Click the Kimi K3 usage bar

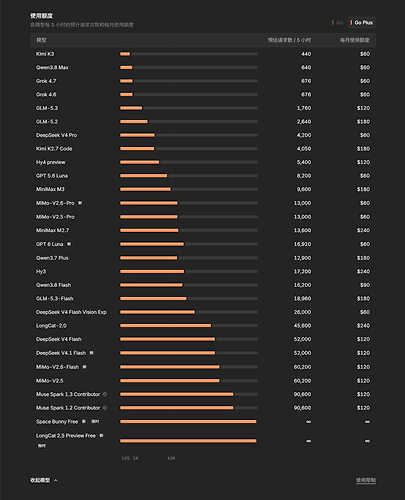[x=189, y=54]
